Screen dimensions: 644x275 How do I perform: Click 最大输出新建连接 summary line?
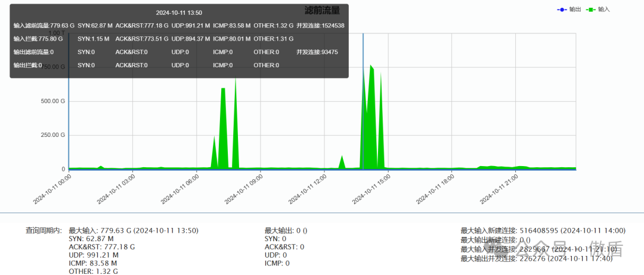[x=496, y=240]
